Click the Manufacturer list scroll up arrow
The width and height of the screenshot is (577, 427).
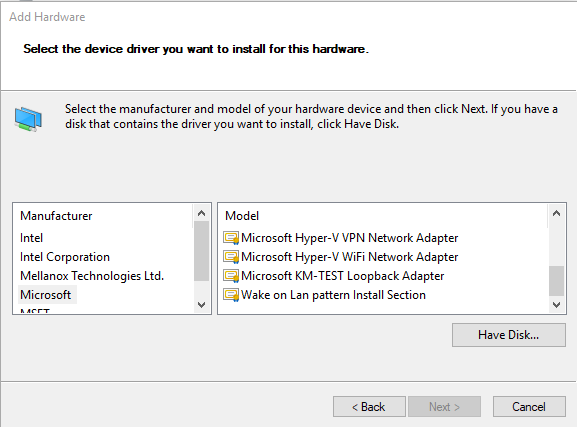[201, 213]
